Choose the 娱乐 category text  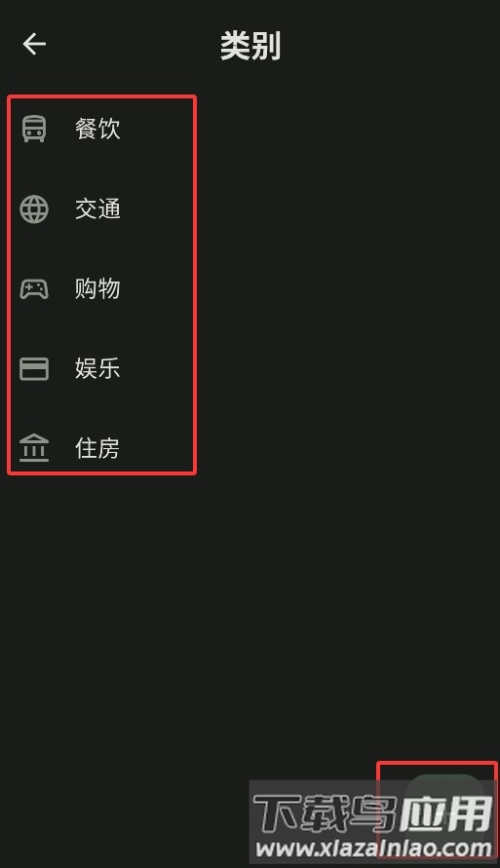pyautogui.click(x=97, y=368)
